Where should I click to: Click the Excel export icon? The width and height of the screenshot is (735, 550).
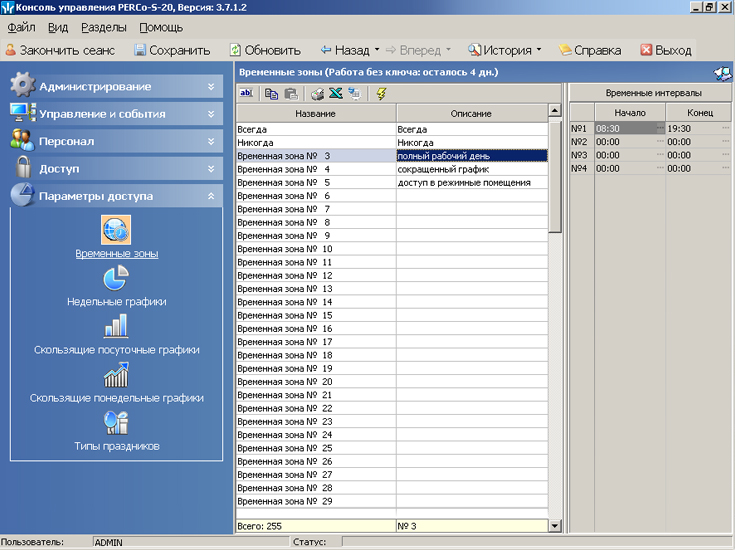[x=336, y=93]
